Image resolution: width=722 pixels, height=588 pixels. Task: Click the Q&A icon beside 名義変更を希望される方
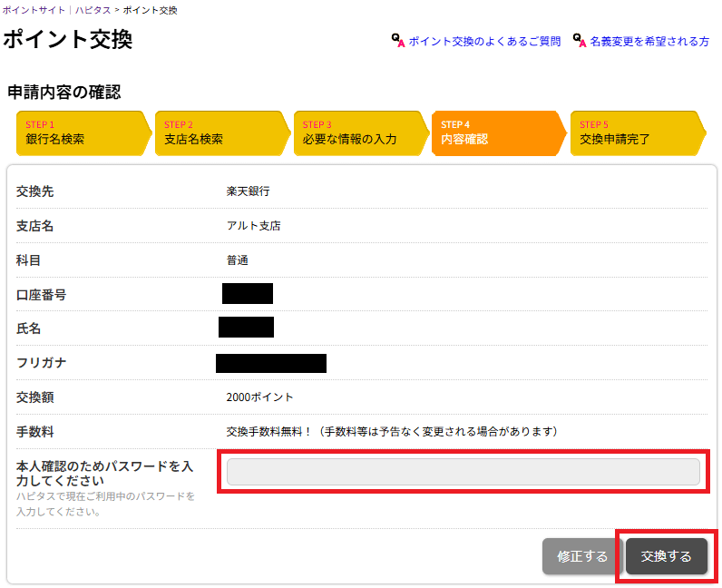point(579,41)
